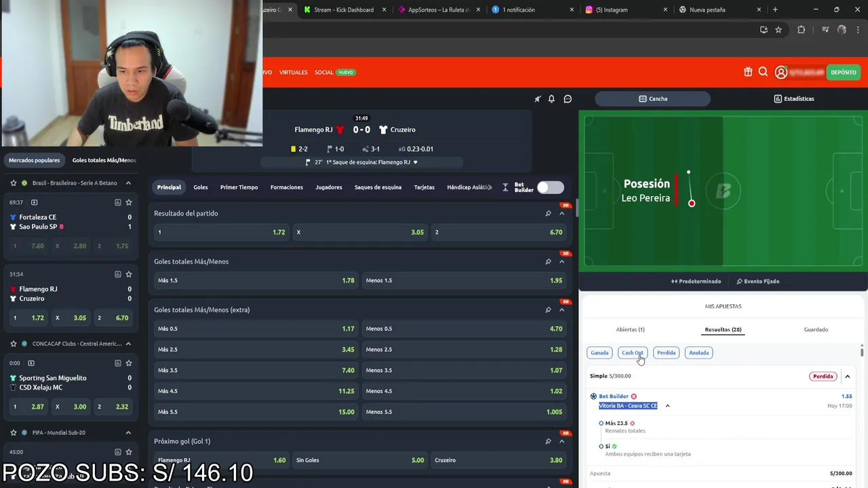Open the chat bubble icon
The image size is (868, 488).
coord(568,99)
